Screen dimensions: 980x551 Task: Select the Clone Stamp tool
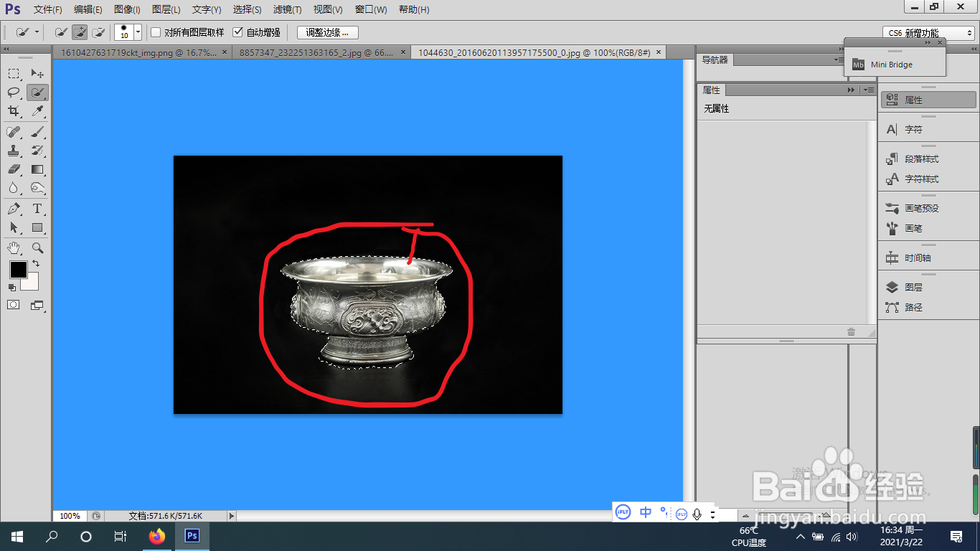point(14,151)
